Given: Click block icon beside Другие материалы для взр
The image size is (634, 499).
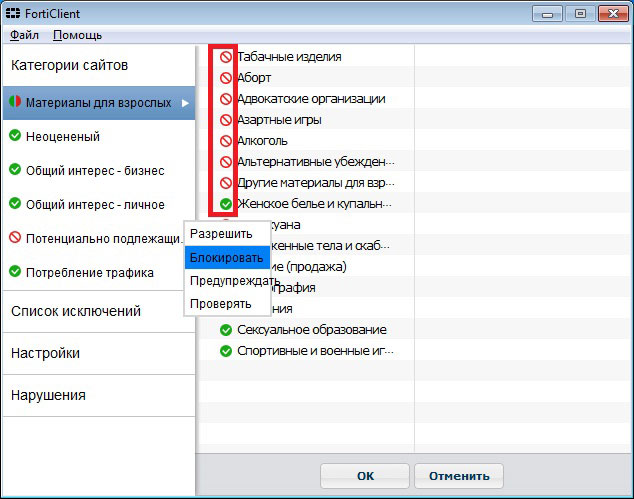Looking at the screenshot, I should [x=226, y=183].
